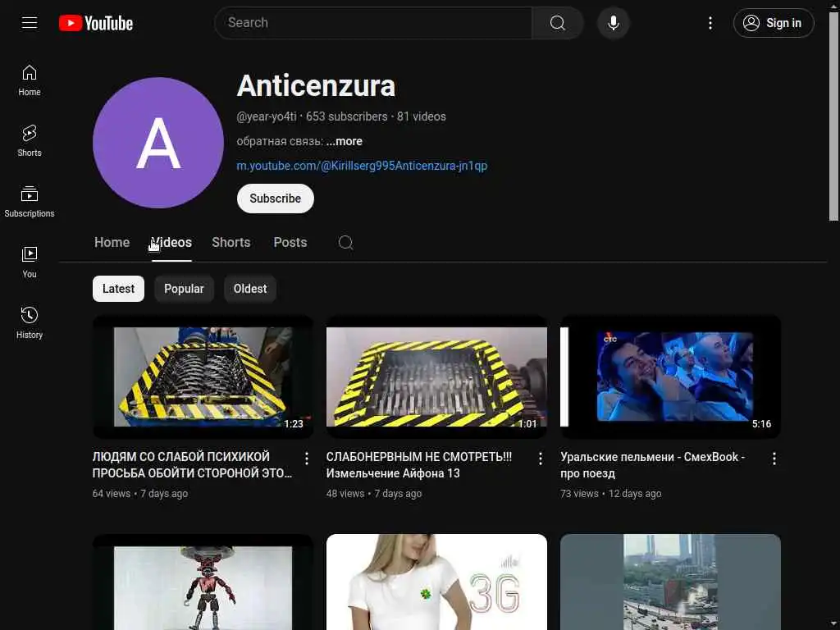Image resolution: width=840 pixels, height=630 pixels.
Task: Open the Posts tab
Action: click(290, 243)
